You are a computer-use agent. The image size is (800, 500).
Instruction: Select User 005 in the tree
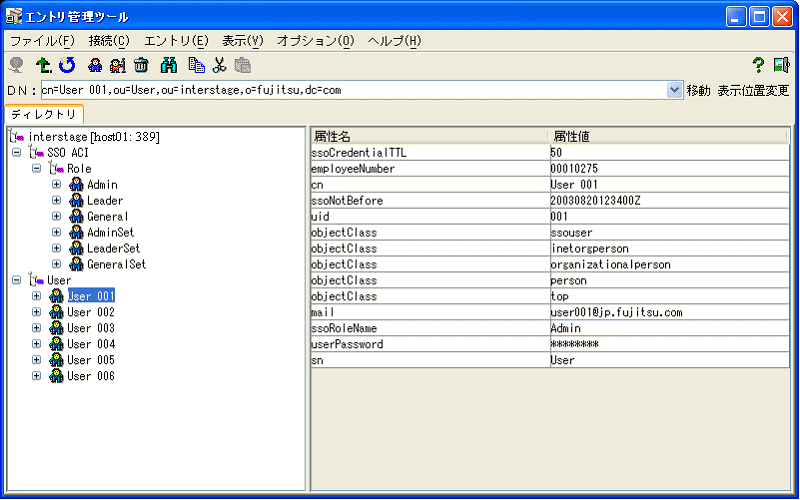90,360
